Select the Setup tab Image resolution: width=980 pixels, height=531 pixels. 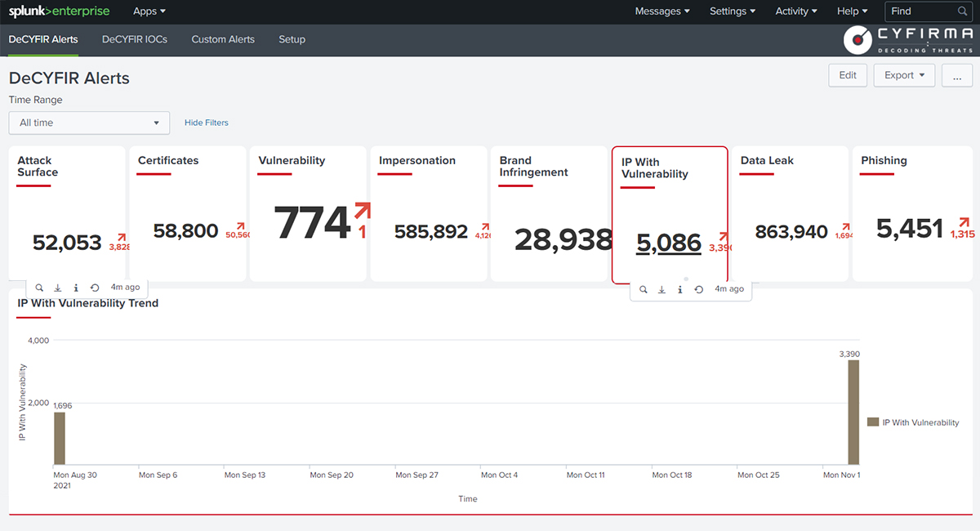coord(292,39)
